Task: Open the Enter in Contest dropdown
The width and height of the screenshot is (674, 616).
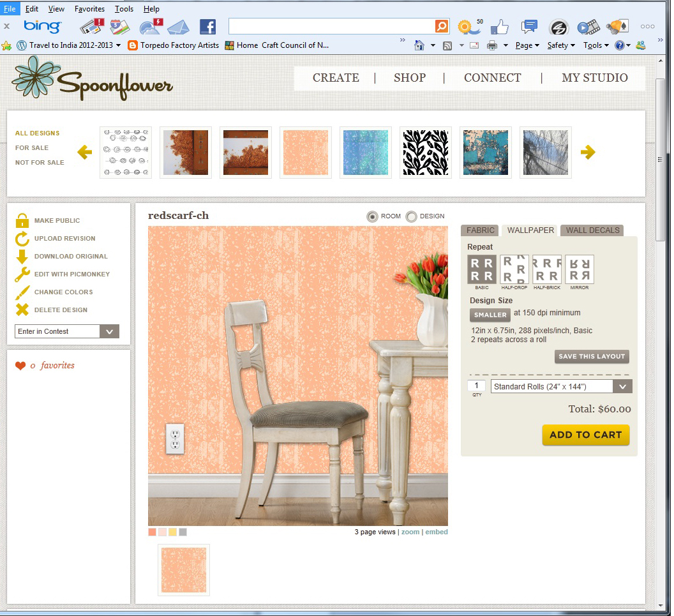Action: (109, 331)
